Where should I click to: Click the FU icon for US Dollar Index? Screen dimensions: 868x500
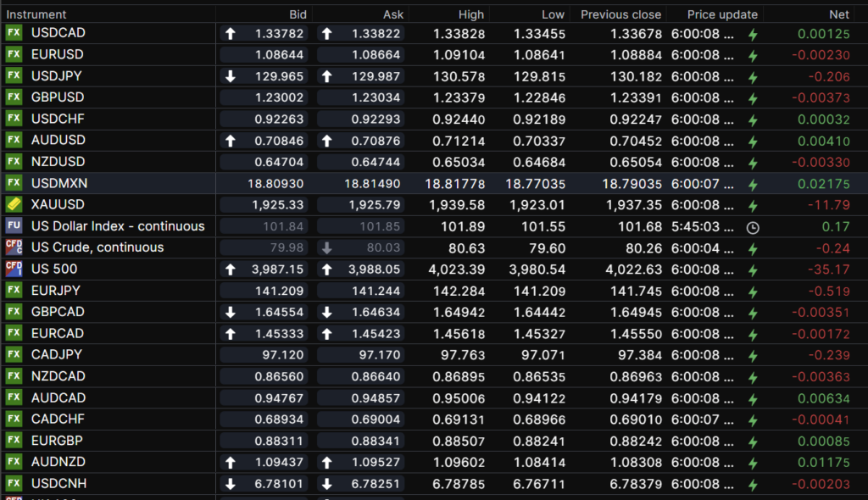click(x=14, y=226)
